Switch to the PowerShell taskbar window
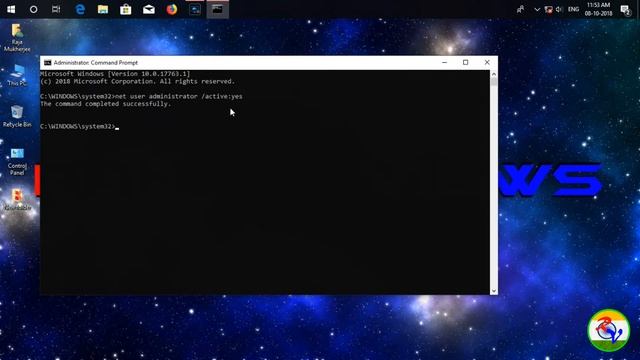The height and width of the screenshot is (360, 640). (x=195, y=9)
